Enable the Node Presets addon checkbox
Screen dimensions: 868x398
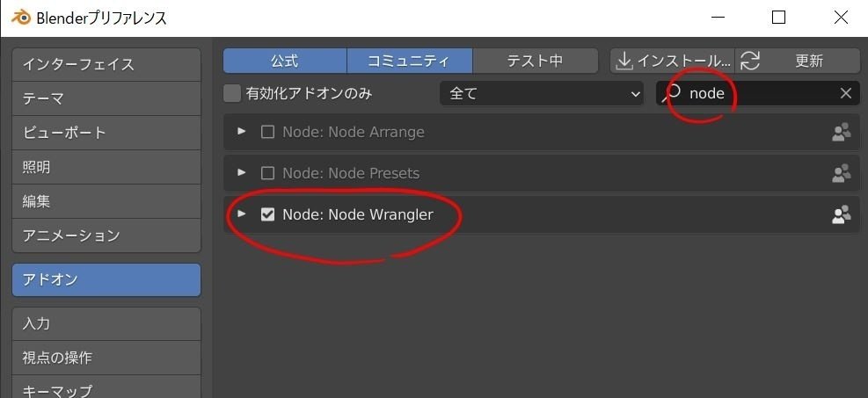click(x=267, y=174)
